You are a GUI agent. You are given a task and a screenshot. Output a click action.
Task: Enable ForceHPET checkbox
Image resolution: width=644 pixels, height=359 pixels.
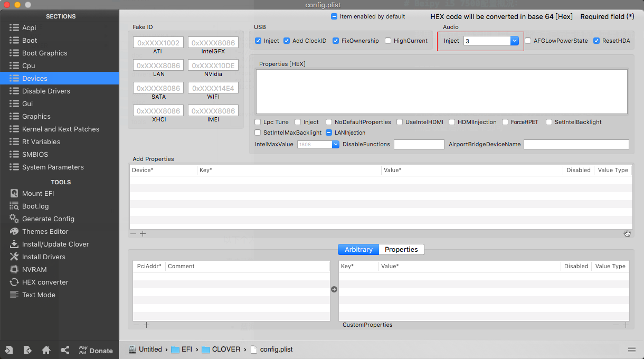pos(505,122)
